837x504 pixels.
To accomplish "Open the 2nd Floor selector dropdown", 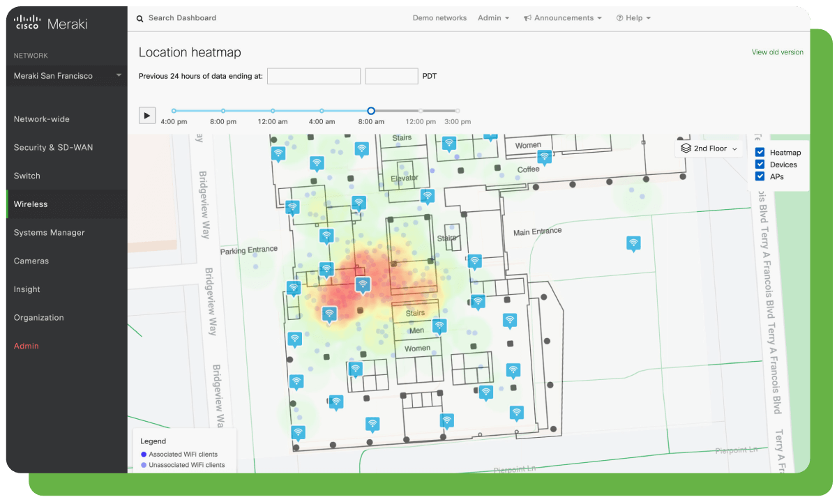I will (x=709, y=148).
